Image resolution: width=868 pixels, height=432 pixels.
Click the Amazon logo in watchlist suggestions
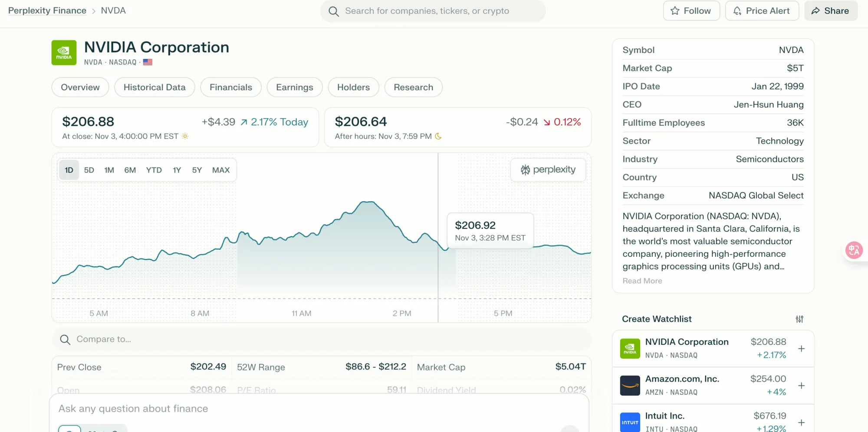pyautogui.click(x=630, y=386)
